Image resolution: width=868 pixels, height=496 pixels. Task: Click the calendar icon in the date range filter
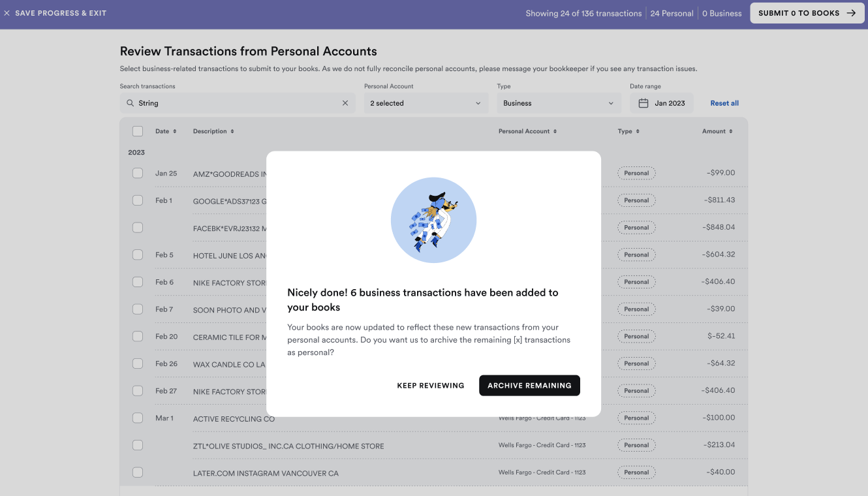(x=642, y=102)
